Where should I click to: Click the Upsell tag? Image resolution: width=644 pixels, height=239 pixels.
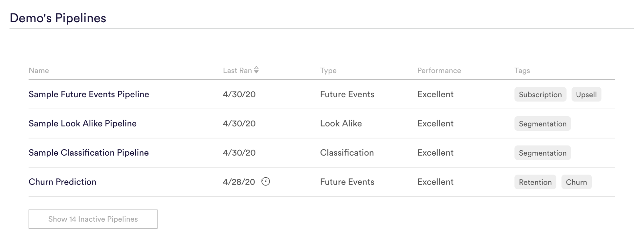tap(586, 94)
